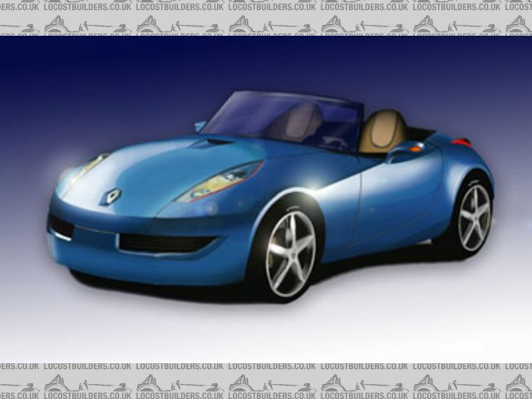
Task: Click the small corner intake beside the main grille
Action: pyautogui.click(x=61, y=226)
